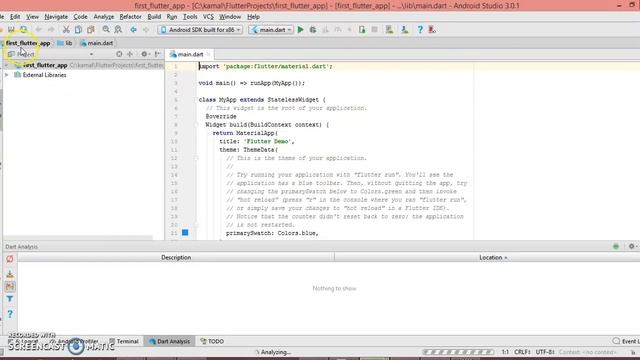
Task: Open the CRLF line separator dropdown
Action: [522, 352]
